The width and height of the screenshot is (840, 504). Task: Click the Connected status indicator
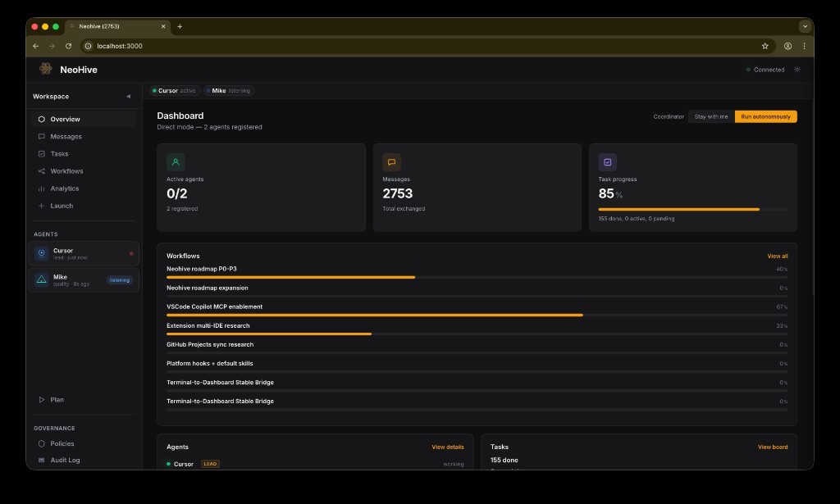tap(765, 70)
